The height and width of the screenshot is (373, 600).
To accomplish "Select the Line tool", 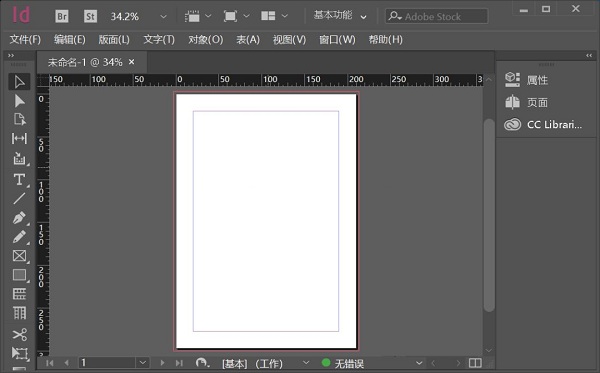I will coord(19,199).
